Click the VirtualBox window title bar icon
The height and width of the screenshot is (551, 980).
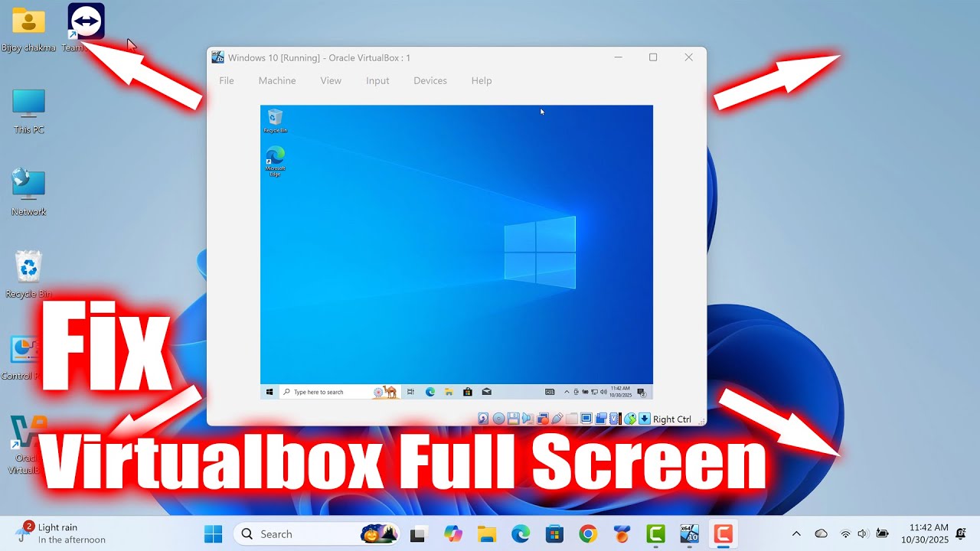click(x=218, y=57)
